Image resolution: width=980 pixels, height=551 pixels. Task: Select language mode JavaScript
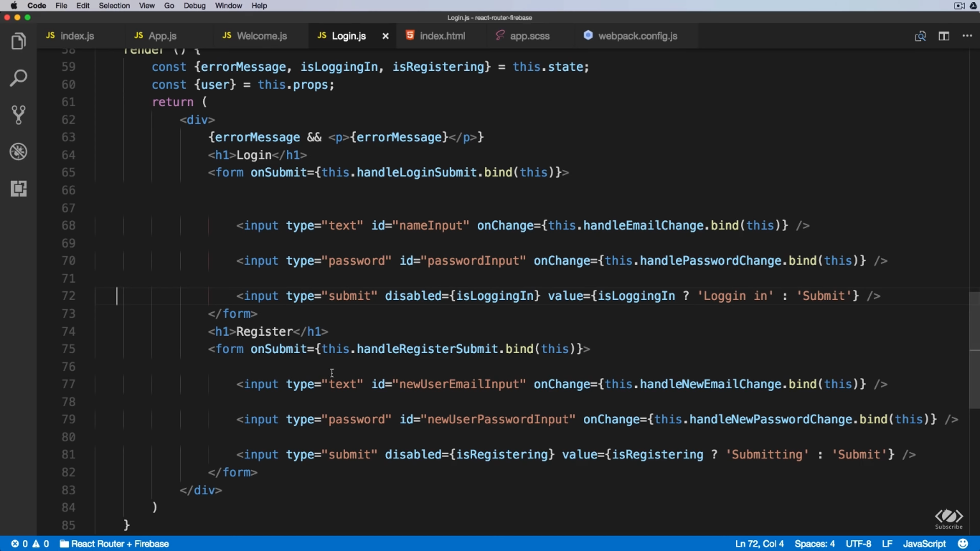[x=924, y=544]
